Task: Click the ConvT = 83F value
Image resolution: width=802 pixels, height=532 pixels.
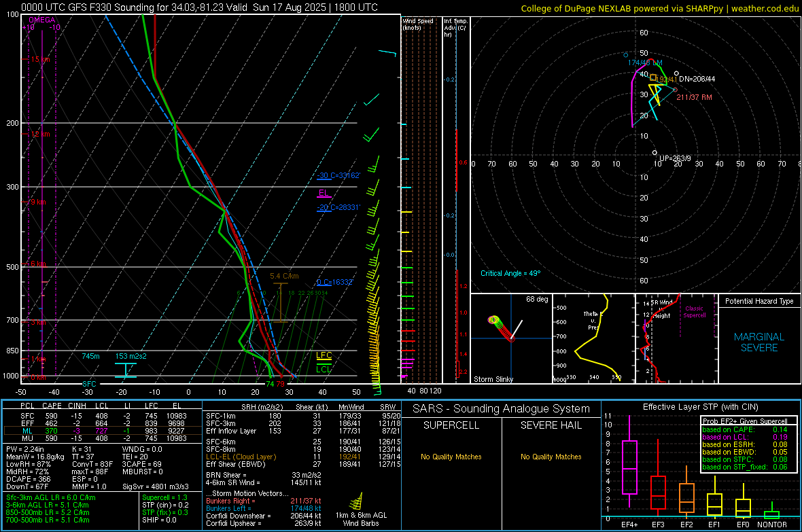Action: (x=92, y=464)
